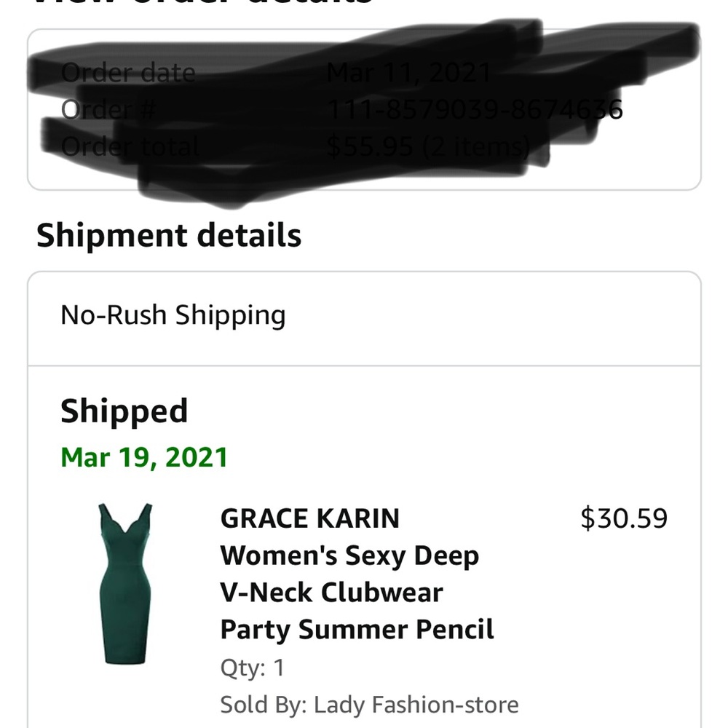
Task: Click the No-Rush Shipping label
Action: coord(173,314)
